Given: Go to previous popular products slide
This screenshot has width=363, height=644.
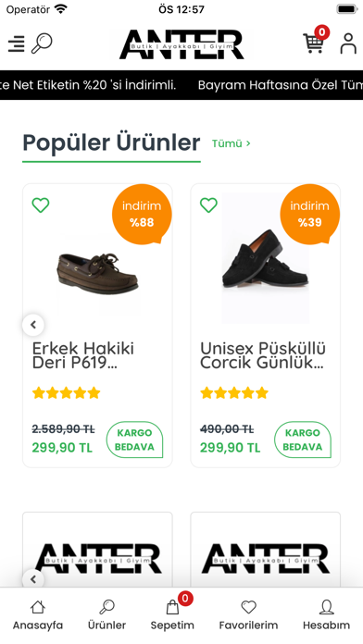Looking at the screenshot, I should pyautogui.click(x=33, y=325).
